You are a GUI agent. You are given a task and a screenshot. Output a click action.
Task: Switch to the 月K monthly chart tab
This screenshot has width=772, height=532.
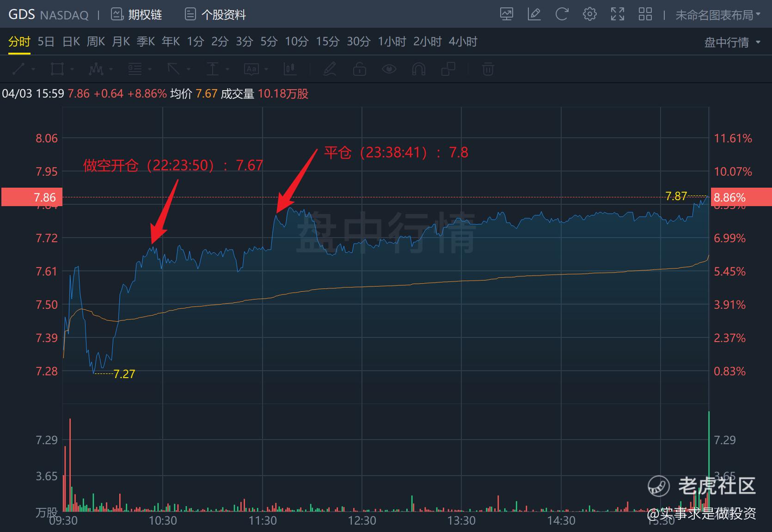click(x=121, y=42)
